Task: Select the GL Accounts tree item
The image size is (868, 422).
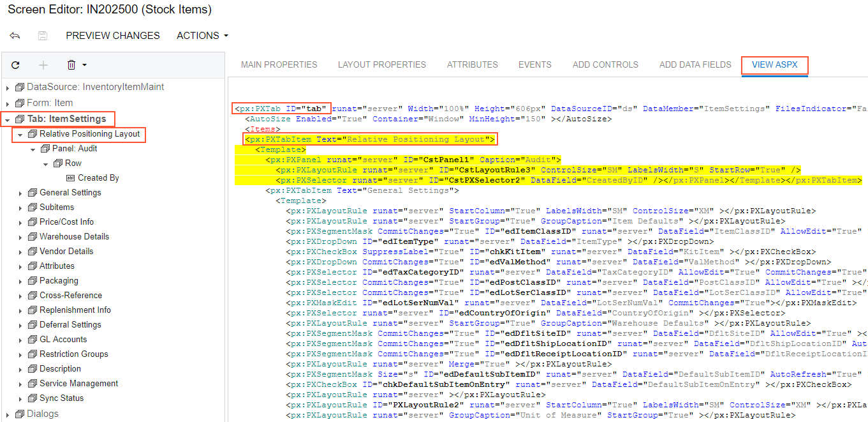Action: (63, 340)
